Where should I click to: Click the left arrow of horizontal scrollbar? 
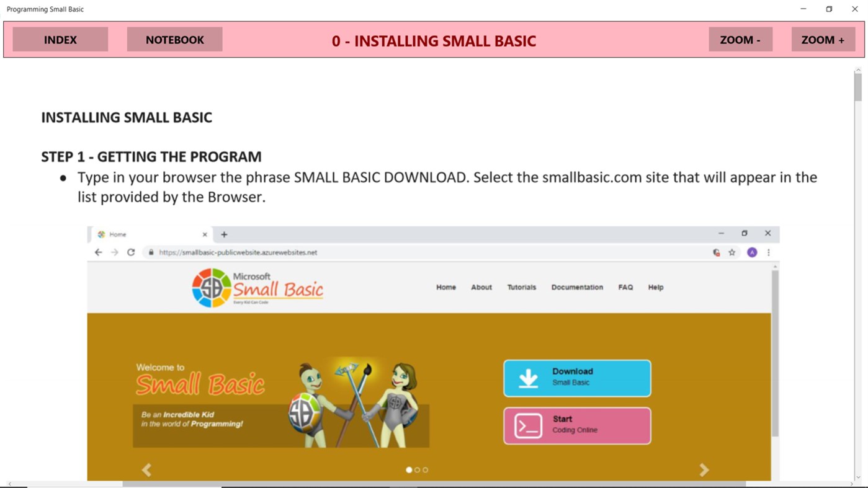[x=10, y=484]
